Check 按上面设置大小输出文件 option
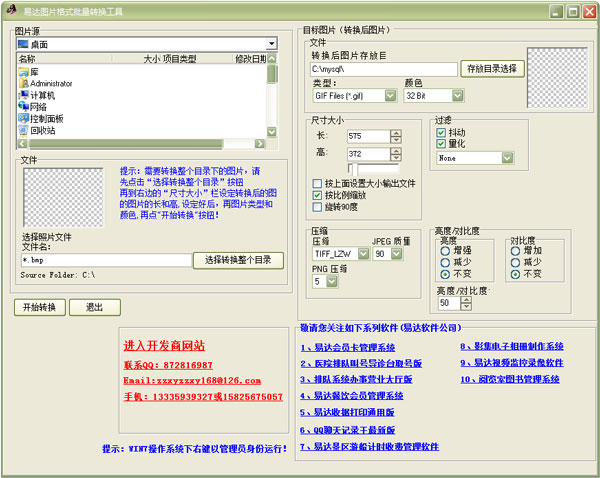 [317, 183]
